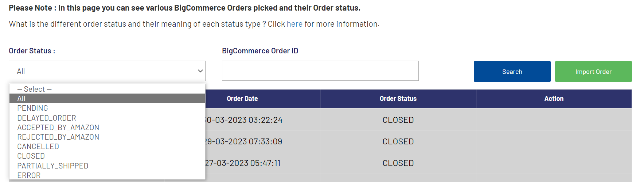The width and height of the screenshot is (644, 182).
Task: Select the ERROR status option
Action: click(29, 175)
